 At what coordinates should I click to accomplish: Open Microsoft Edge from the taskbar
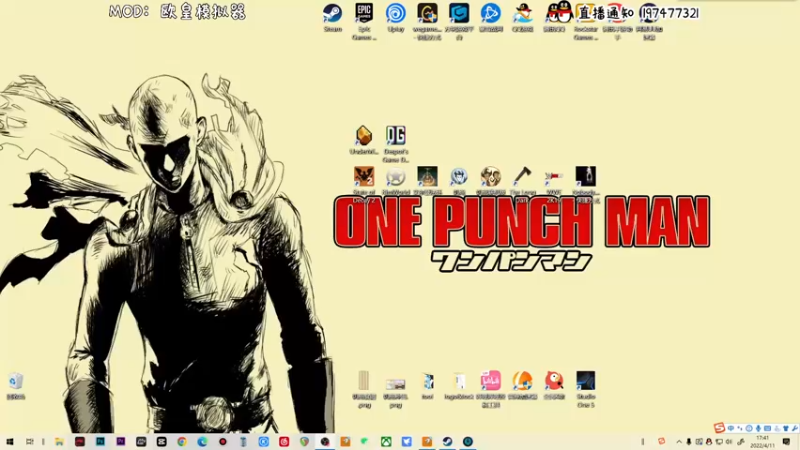pyautogui.click(x=202, y=442)
